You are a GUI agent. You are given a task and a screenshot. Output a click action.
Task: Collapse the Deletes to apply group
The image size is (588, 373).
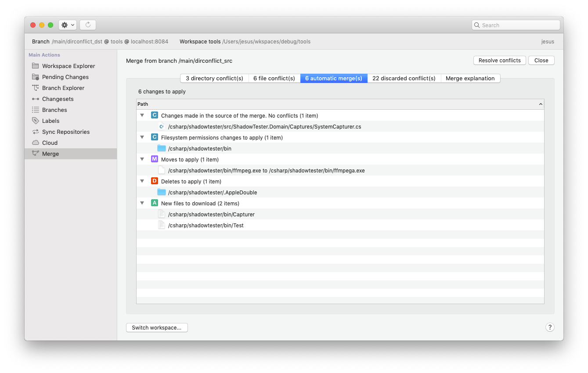point(142,181)
